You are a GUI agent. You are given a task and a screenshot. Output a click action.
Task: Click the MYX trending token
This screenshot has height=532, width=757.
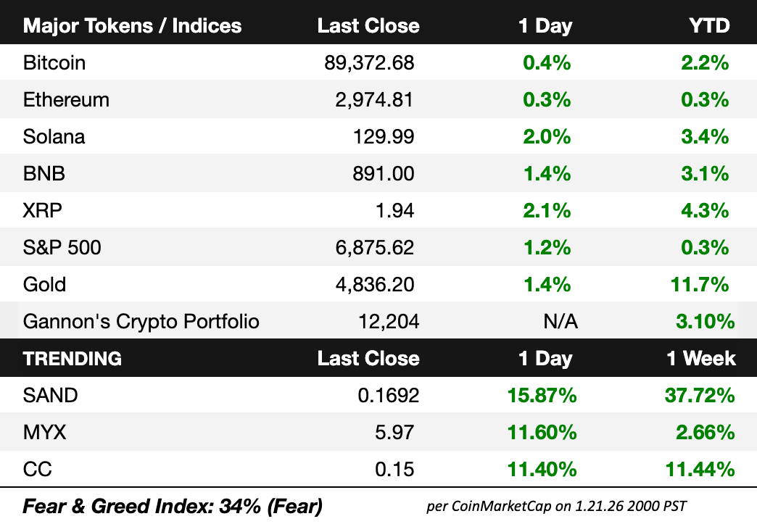tap(45, 433)
